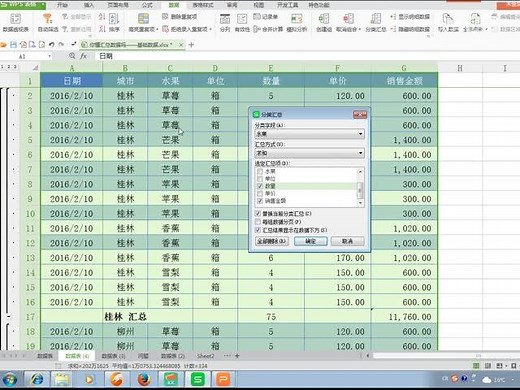Open the name box A1 dropdown arrow

[x=50, y=56]
